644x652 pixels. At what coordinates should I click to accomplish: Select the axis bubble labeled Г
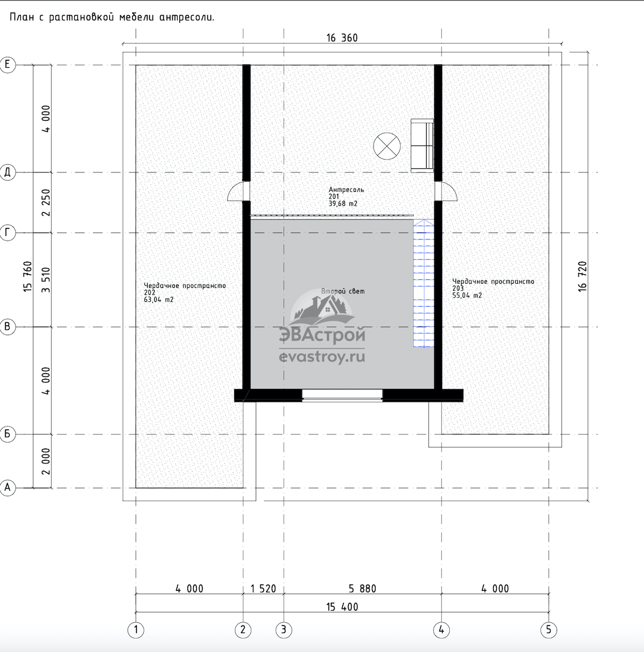coord(8,233)
